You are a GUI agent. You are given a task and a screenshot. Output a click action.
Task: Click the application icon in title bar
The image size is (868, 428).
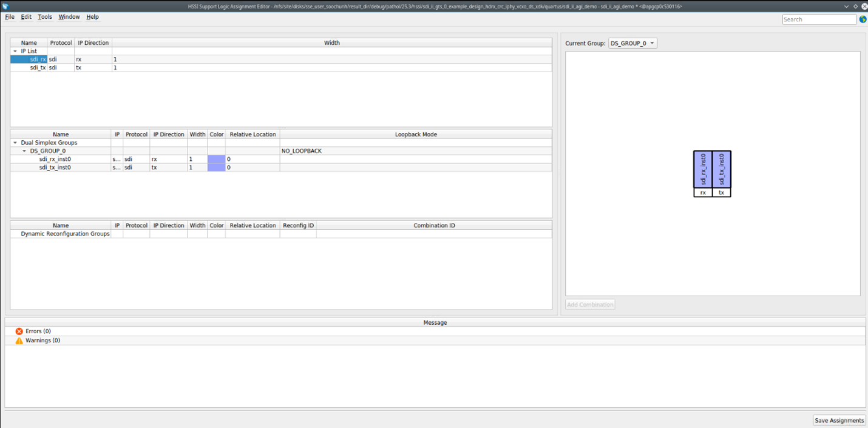point(5,6)
